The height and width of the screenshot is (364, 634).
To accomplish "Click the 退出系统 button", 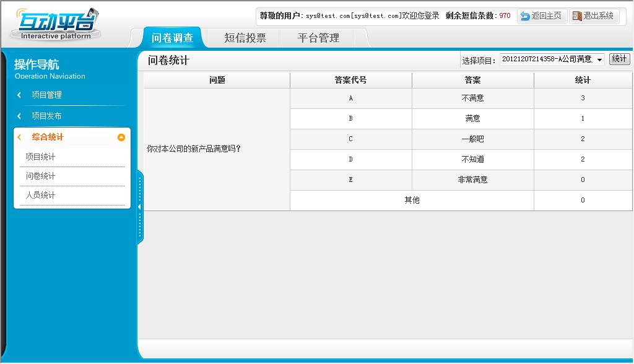I will [594, 15].
